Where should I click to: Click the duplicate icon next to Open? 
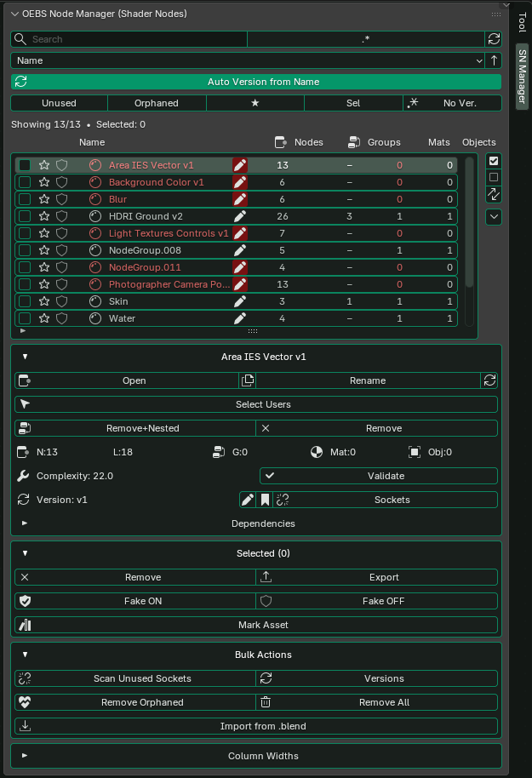tap(248, 380)
